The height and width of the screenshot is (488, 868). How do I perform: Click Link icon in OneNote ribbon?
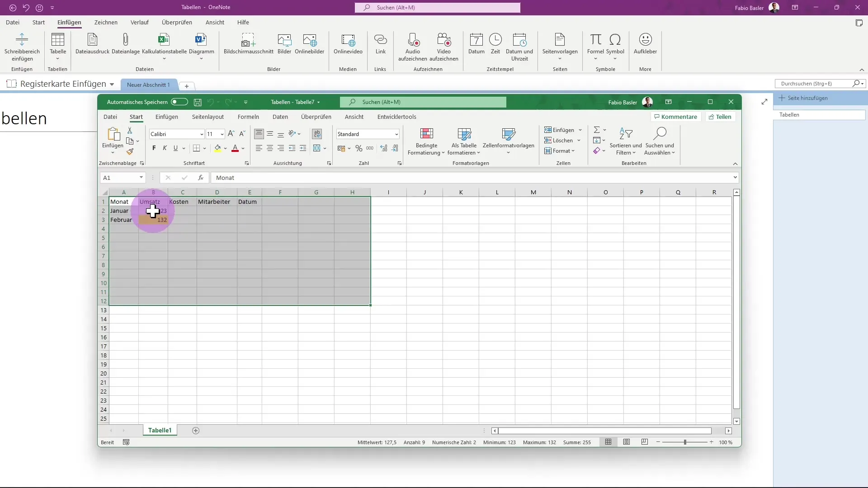[x=381, y=40]
